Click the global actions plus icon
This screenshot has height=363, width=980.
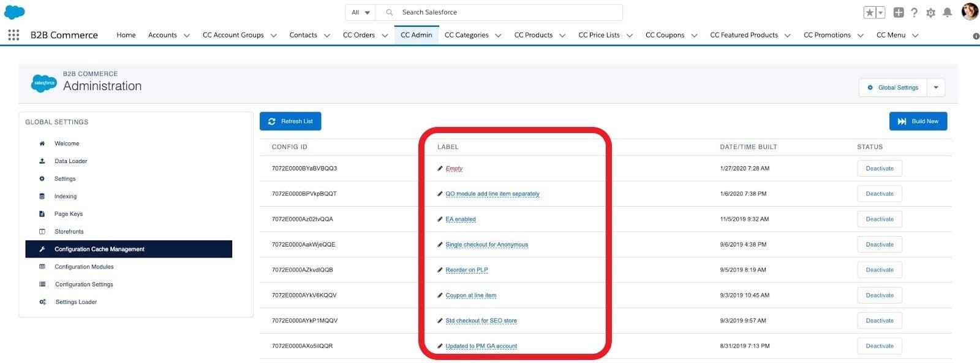(x=899, y=12)
